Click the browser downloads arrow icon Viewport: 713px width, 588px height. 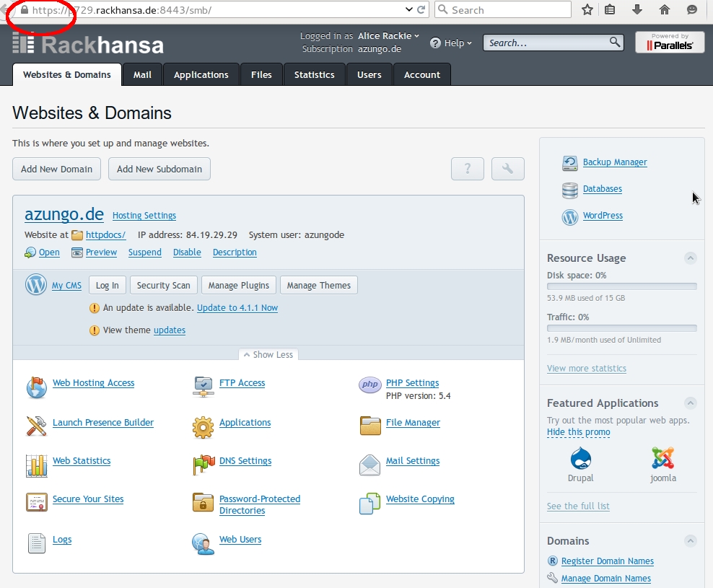coord(637,9)
